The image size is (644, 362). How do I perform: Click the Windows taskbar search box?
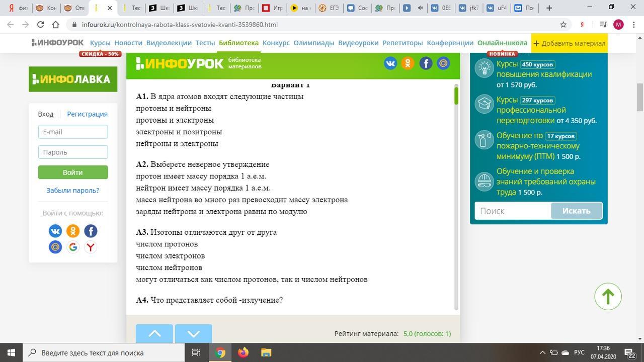[x=104, y=352]
